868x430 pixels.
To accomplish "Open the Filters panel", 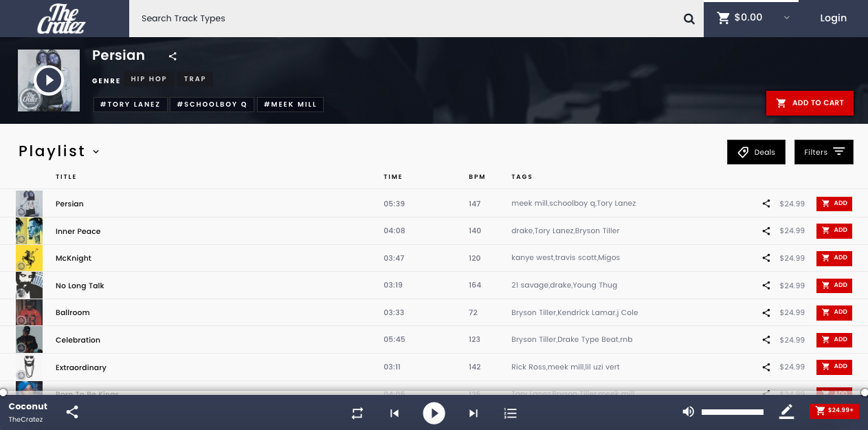I will (x=824, y=152).
